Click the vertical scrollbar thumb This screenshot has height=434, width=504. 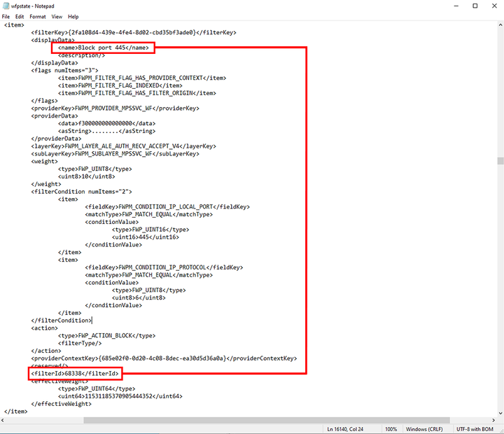[x=500, y=161]
